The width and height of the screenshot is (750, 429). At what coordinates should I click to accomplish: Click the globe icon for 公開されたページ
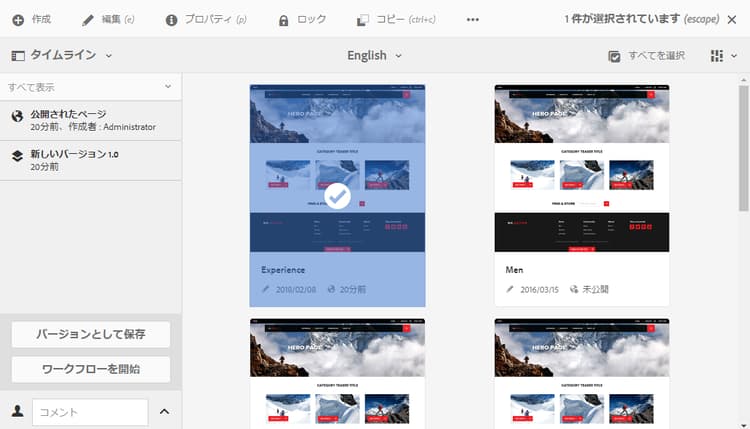17,116
